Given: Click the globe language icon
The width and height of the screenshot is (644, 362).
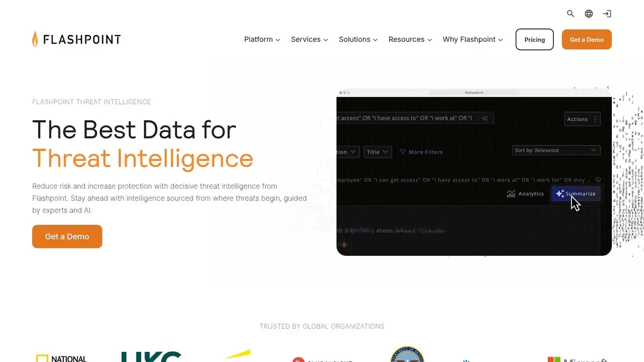Looking at the screenshot, I should click(x=589, y=13).
